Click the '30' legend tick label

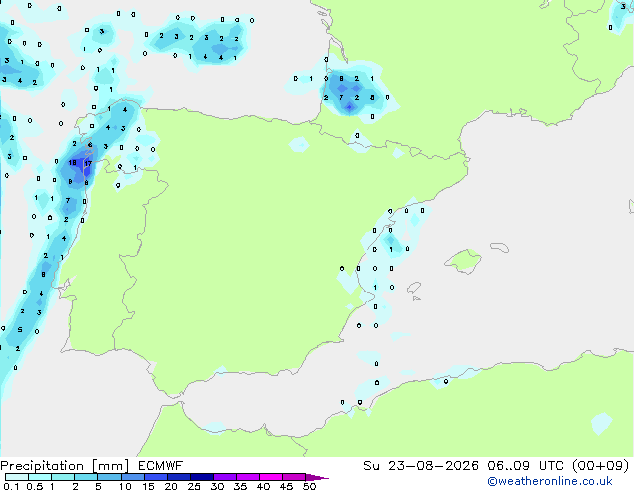pos(217,486)
